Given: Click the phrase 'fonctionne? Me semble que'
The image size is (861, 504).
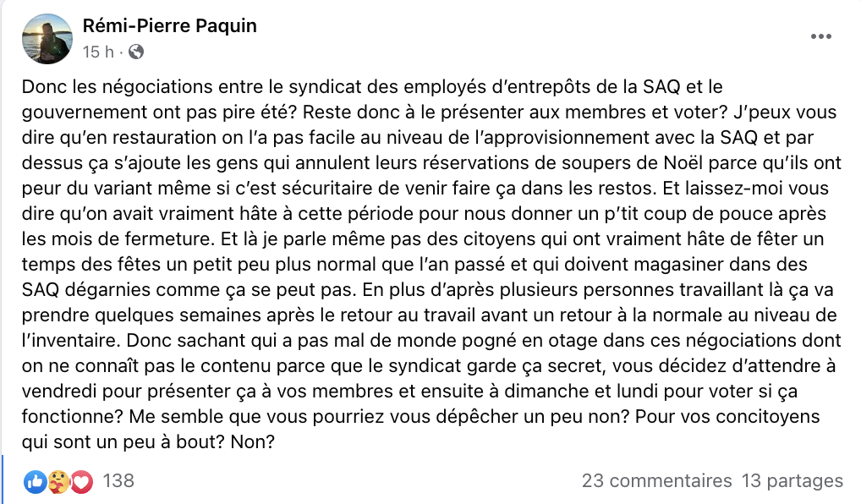Looking at the screenshot, I should coord(164,417).
